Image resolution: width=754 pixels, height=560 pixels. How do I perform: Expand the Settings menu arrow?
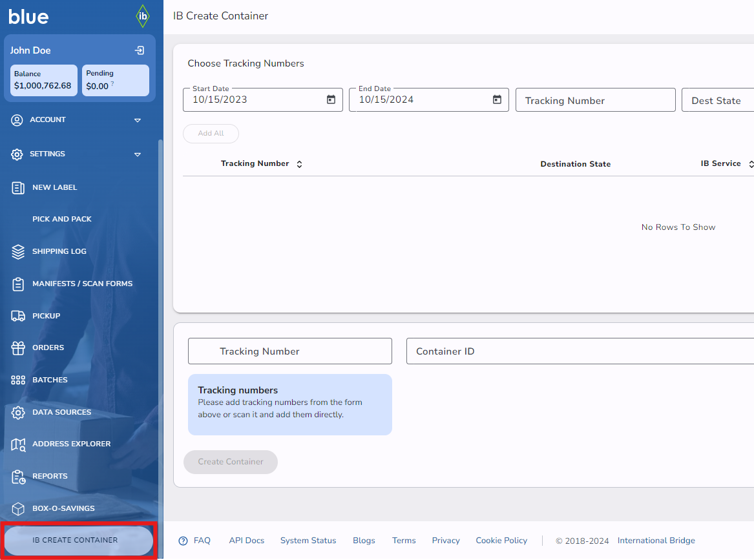tap(137, 154)
